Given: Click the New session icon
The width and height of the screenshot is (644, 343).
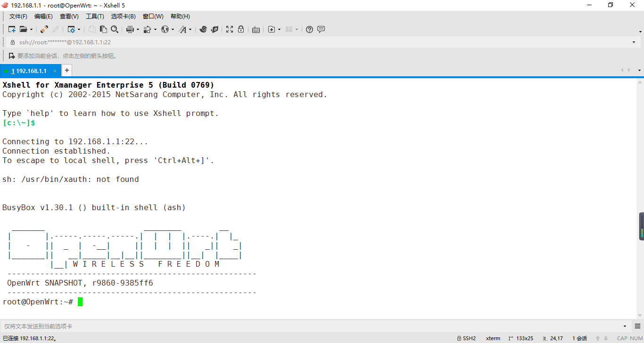Looking at the screenshot, I should point(12,29).
